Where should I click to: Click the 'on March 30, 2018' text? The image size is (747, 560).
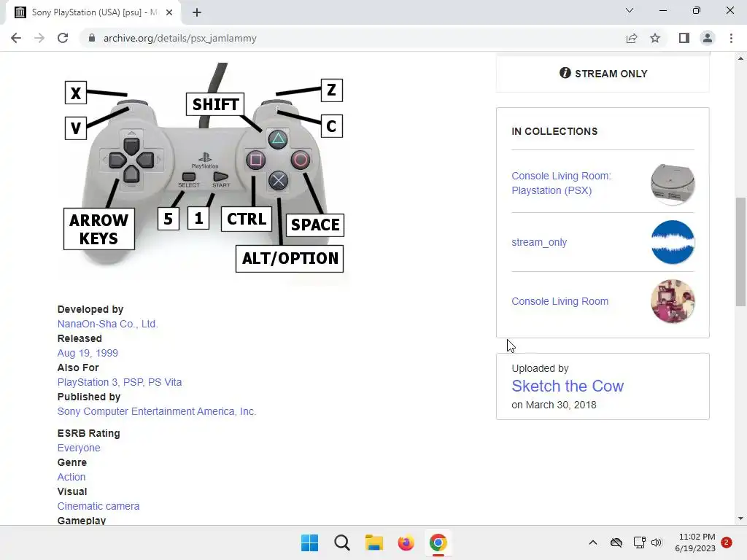click(x=554, y=405)
